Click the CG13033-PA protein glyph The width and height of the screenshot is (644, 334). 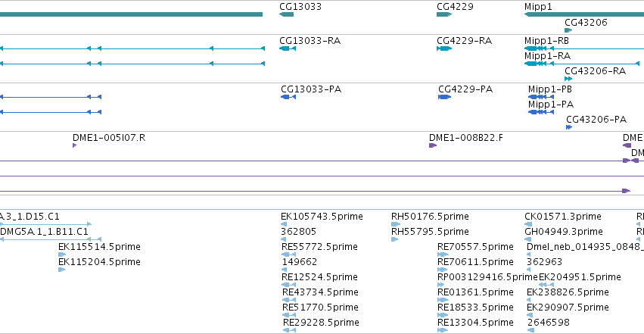point(288,97)
